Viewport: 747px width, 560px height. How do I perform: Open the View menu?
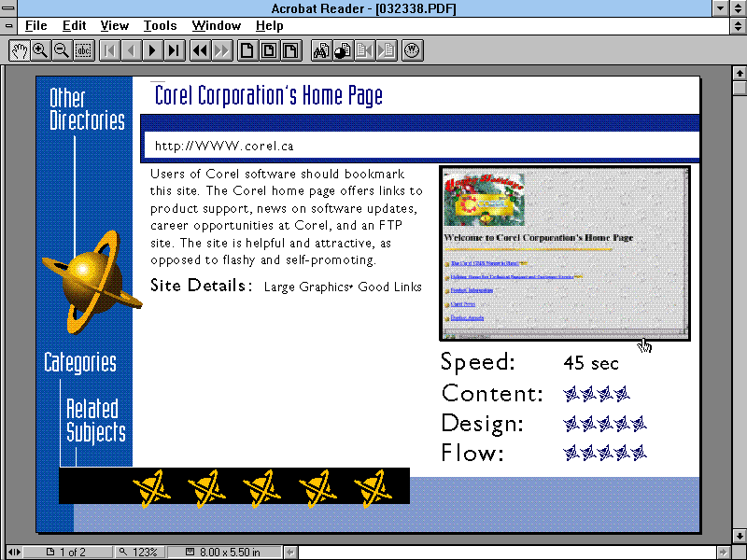[x=114, y=26]
